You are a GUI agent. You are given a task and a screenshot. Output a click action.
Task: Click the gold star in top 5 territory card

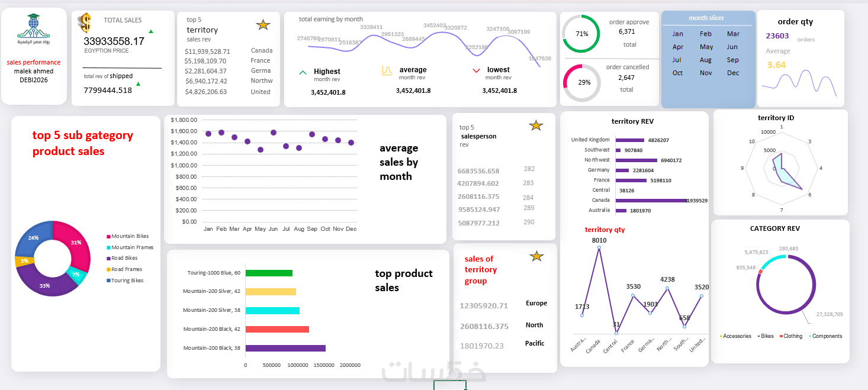tap(263, 25)
